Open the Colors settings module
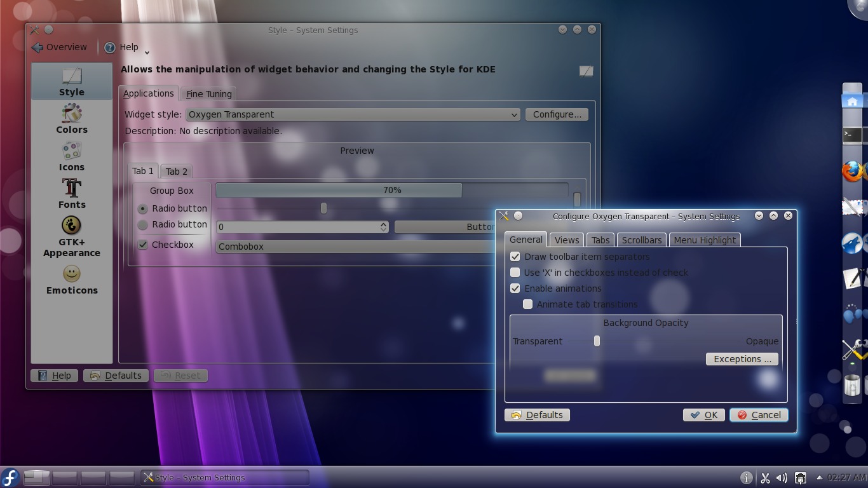Image resolution: width=868 pixels, height=488 pixels. (71, 119)
